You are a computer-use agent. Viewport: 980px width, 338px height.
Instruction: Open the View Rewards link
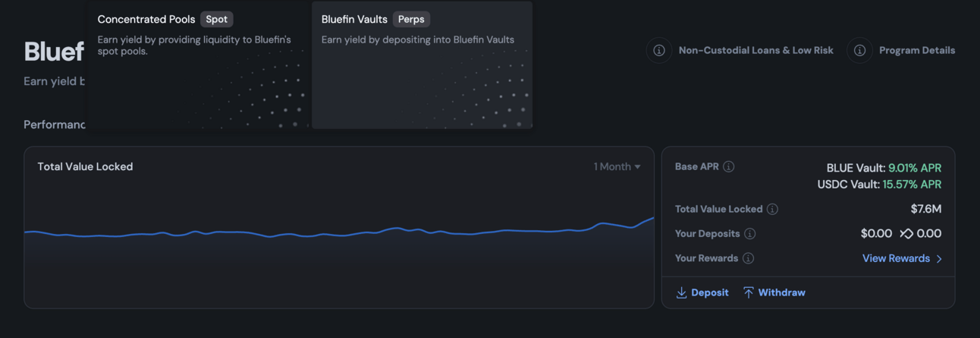click(896, 258)
